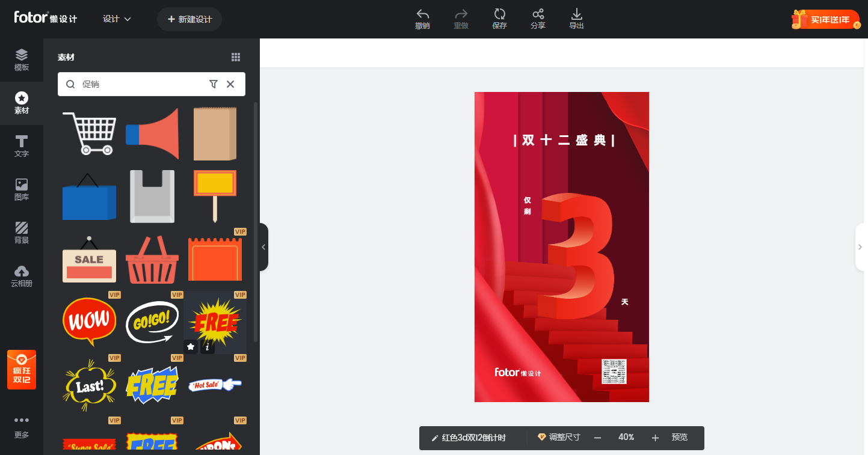Open the 设计 dropdown menu
868x455 pixels.
click(x=117, y=19)
